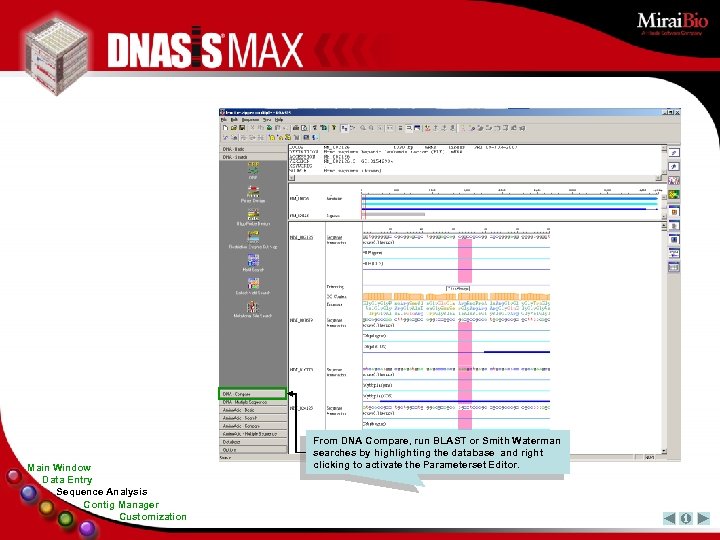Image resolution: width=720 pixels, height=540 pixels.
Task: Open the View menu
Action: [x=267, y=120]
